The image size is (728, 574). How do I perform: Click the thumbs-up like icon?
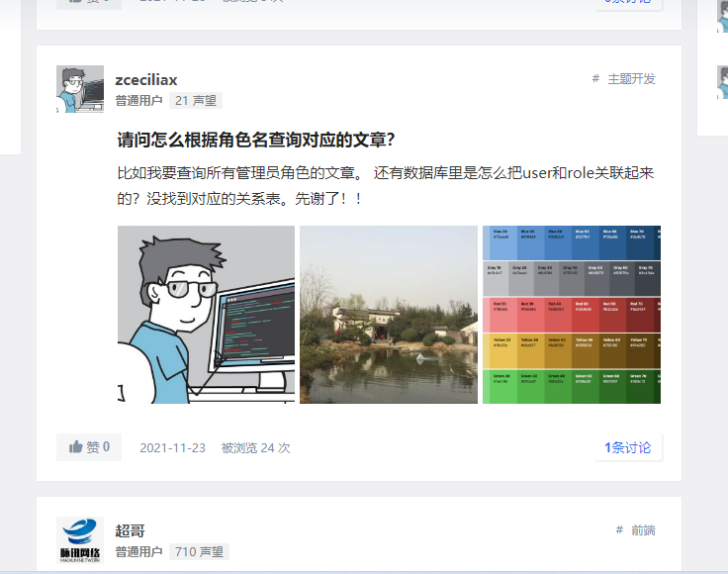pos(76,447)
